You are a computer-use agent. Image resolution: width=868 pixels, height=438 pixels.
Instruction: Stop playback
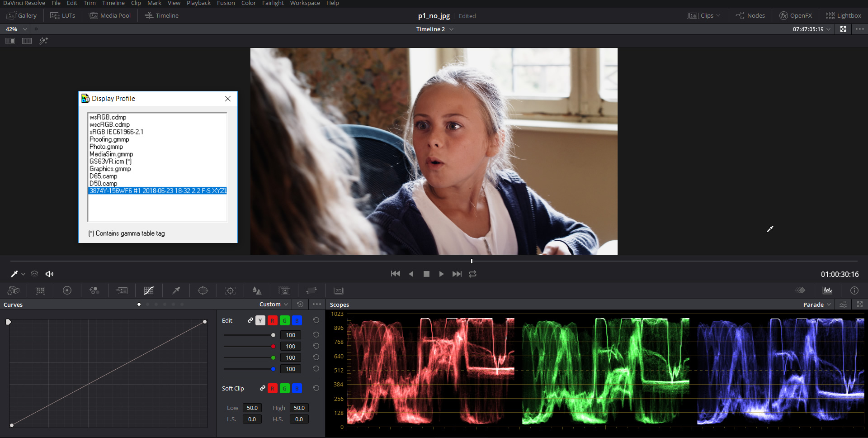pyautogui.click(x=426, y=274)
